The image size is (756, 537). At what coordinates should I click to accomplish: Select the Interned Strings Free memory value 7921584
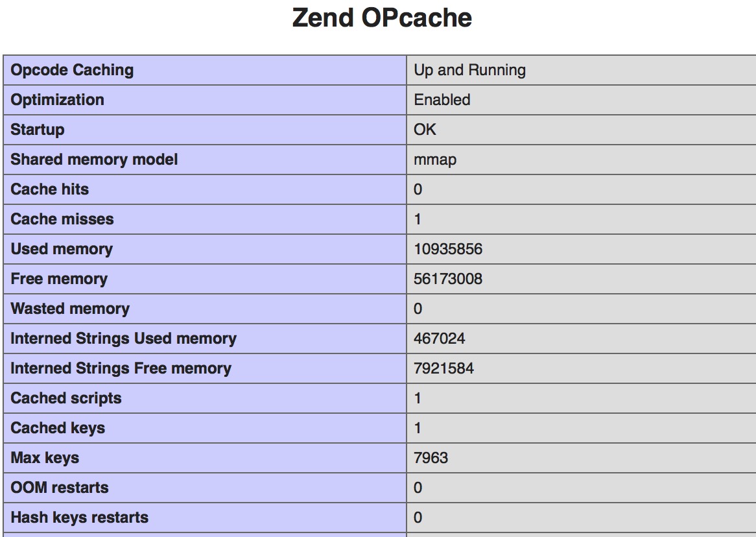click(x=443, y=368)
